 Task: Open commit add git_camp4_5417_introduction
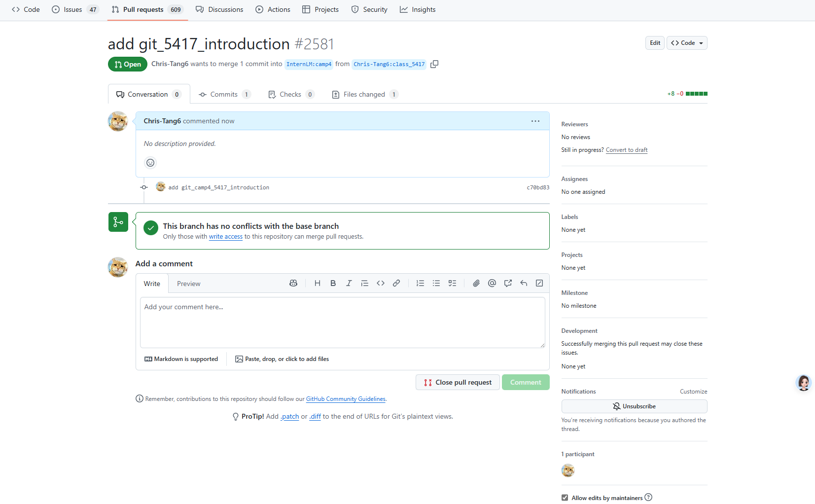point(219,187)
